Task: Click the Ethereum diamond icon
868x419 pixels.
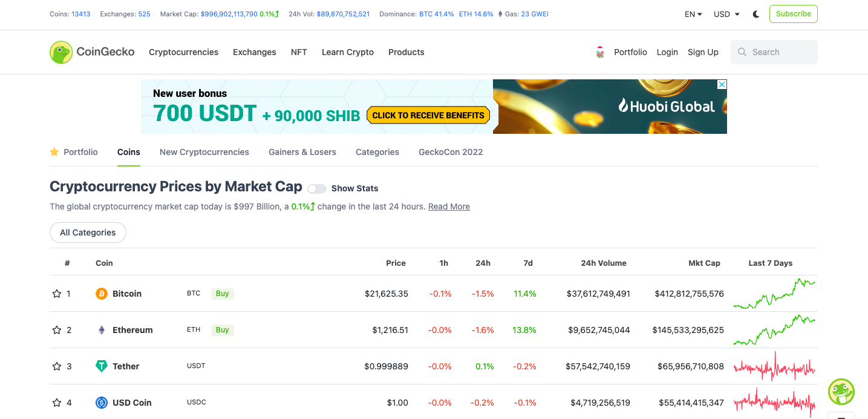Action: (101, 330)
